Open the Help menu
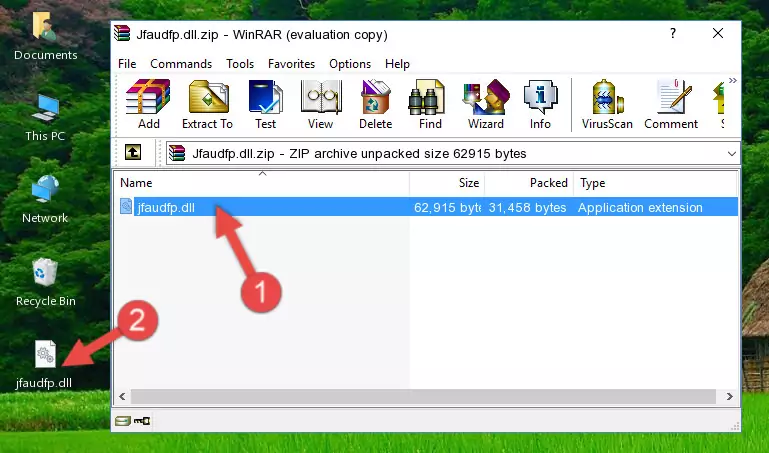Image resolution: width=769 pixels, height=453 pixels. [397, 64]
